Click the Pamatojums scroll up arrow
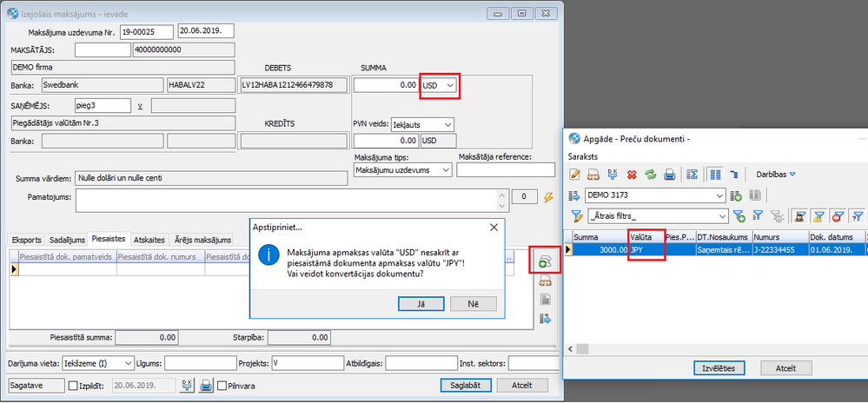868x403 pixels. [x=503, y=195]
